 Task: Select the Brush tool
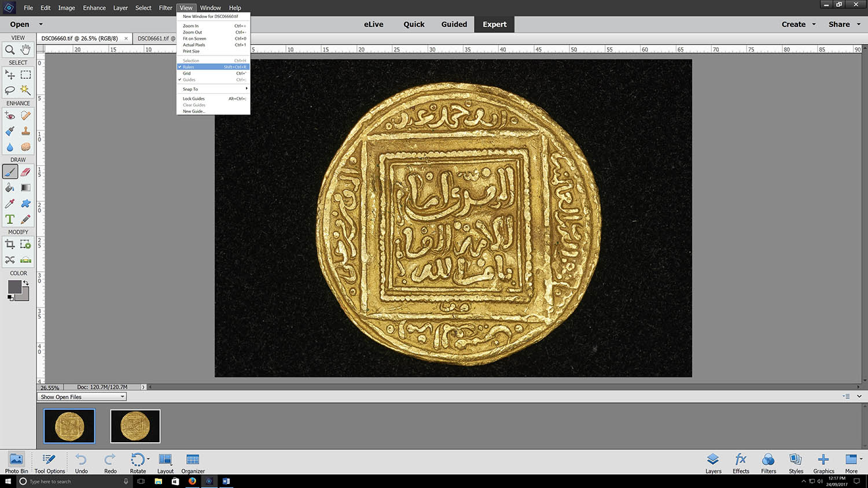pyautogui.click(x=10, y=172)
